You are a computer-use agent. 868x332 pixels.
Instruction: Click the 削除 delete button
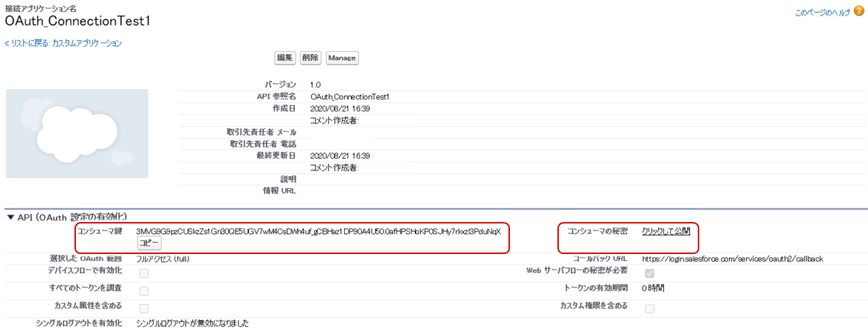click(x=311, y=57)
